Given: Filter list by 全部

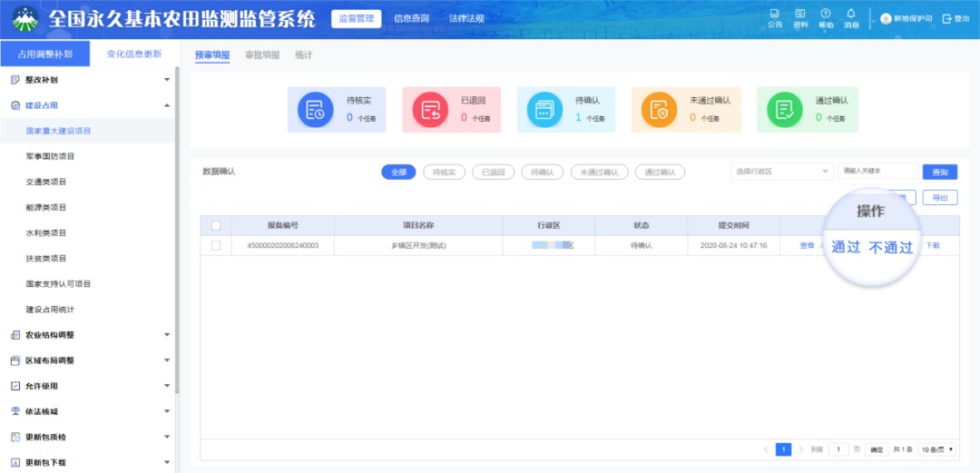Looking at the screenshot, I should [398, 172].
